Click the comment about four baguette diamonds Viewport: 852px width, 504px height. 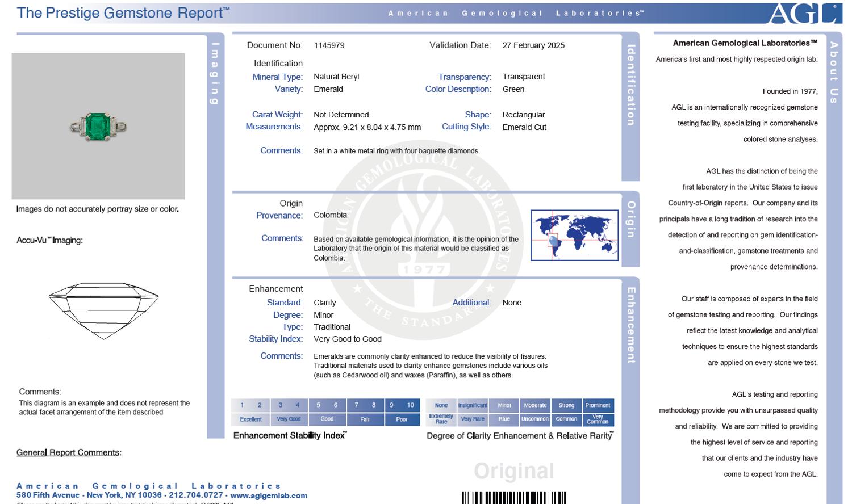396,151
